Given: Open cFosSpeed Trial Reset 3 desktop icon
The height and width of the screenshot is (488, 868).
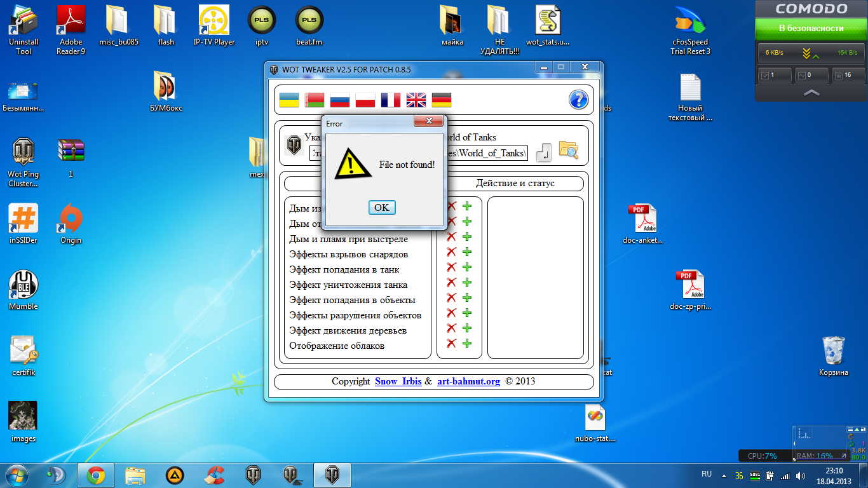Looking at the screenshot, I should pos(691,30).
